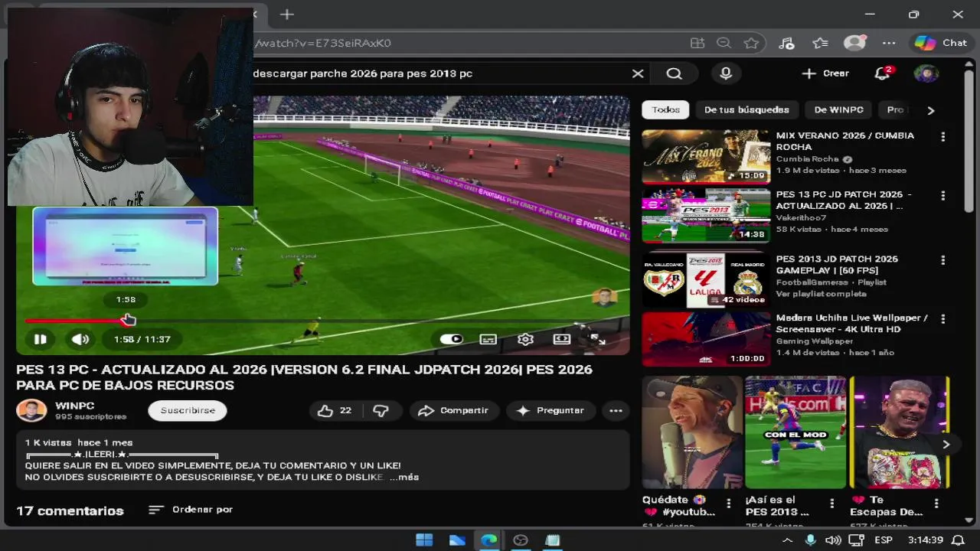Seek on the red video progress bar
Screen dimensions: 980x551
coord(327,321)
